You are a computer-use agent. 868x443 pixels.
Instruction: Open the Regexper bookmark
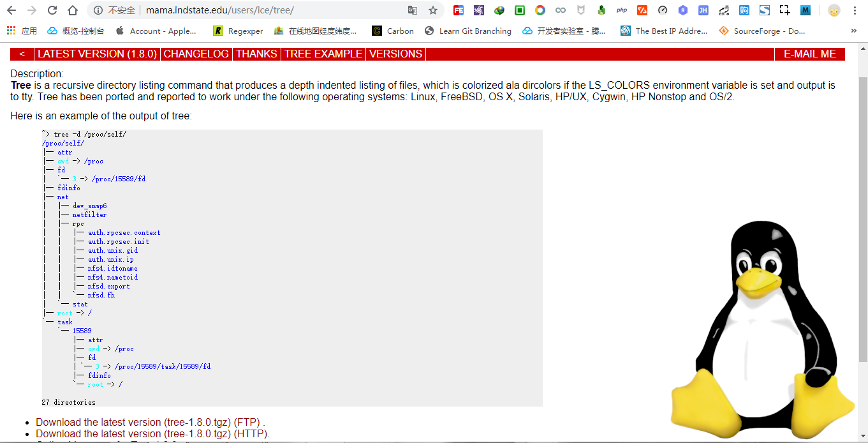pos(238,31)
